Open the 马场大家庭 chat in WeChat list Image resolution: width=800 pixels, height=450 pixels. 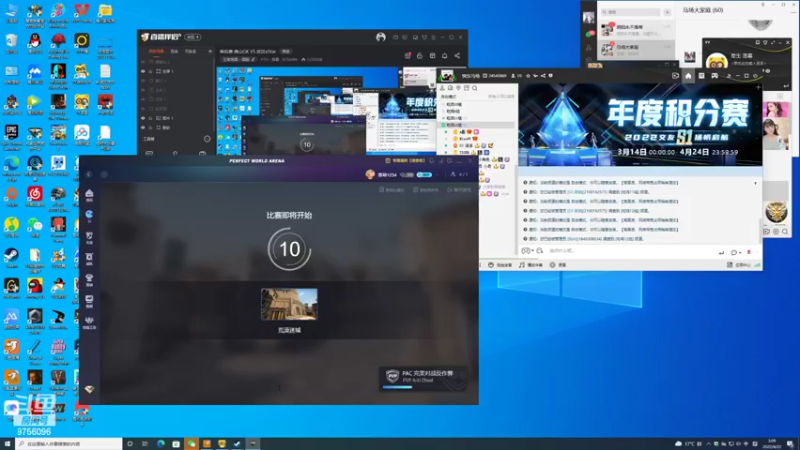[x=636, y=49]
